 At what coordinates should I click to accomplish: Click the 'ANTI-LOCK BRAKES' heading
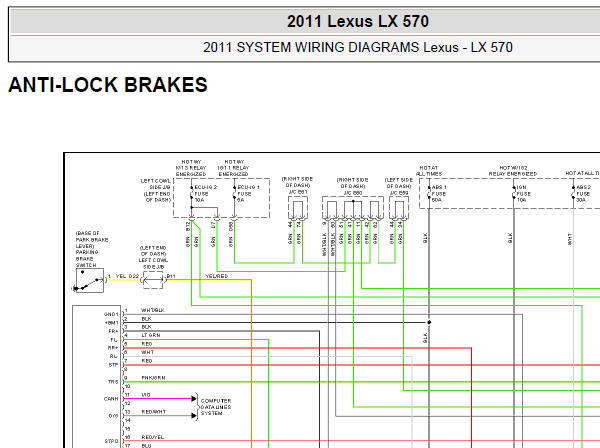[x=108, y=85]
